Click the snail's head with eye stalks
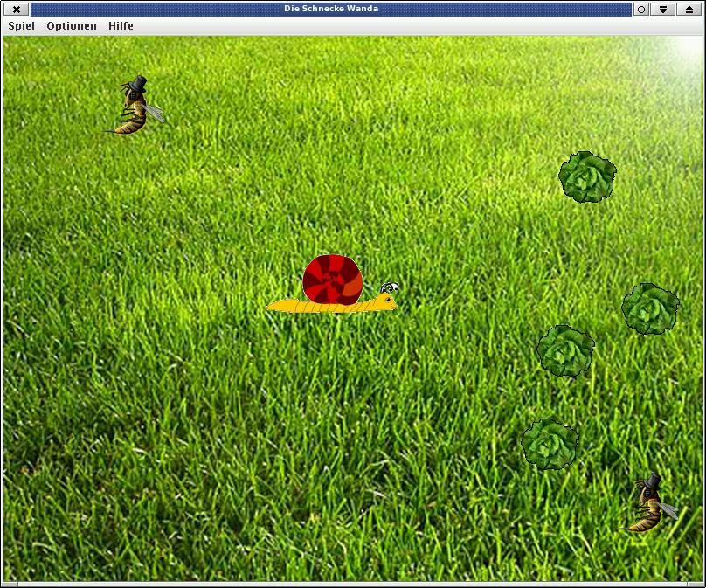This screenshot has width=706, height=588. [x=388, y=295]
